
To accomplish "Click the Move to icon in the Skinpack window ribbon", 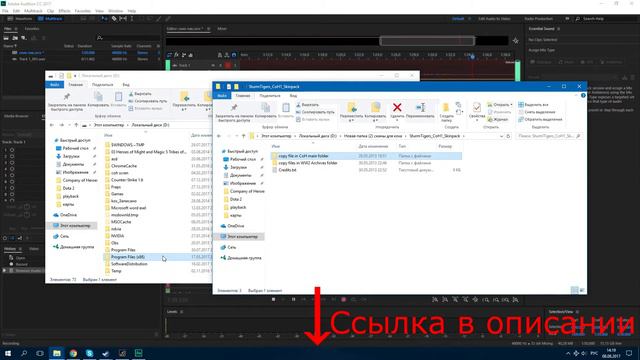I will point(352,107).
